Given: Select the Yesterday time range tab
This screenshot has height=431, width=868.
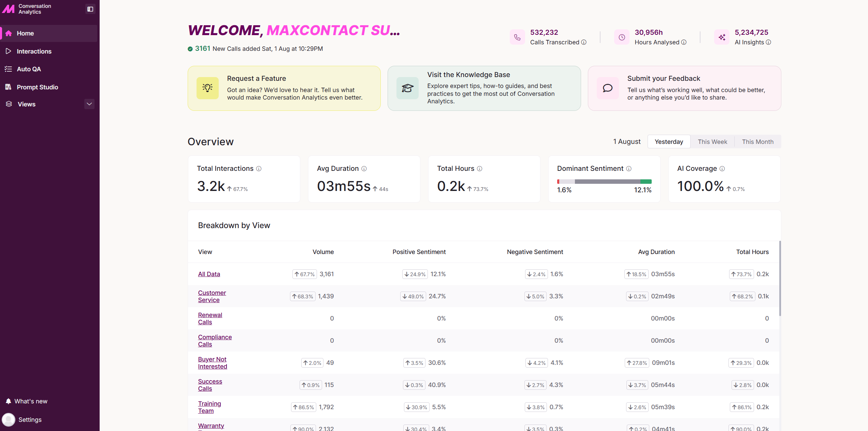Looking at the screenshot, I should 669,142.
